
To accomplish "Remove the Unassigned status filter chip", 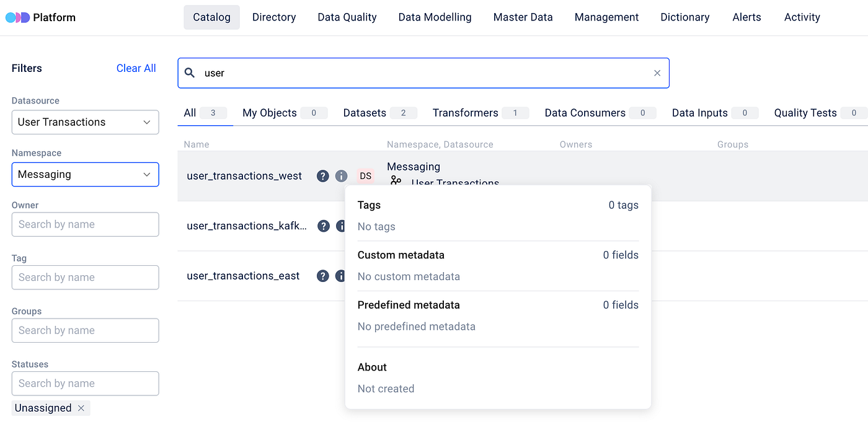I will 81,408.
